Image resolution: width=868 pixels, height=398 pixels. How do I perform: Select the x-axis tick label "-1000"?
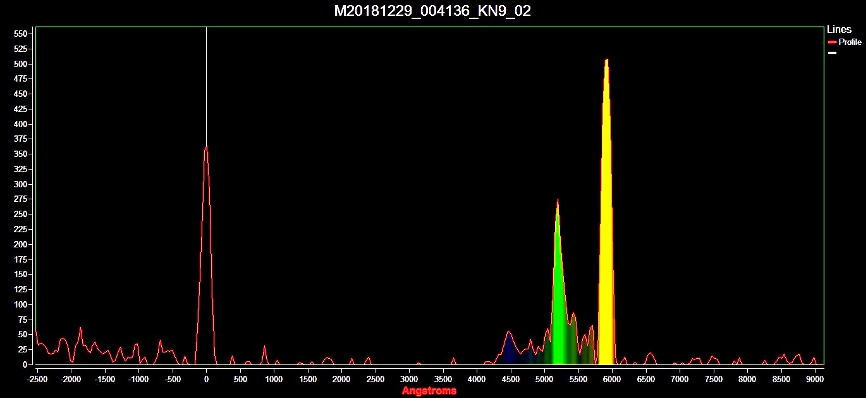[x=138, y=379]
